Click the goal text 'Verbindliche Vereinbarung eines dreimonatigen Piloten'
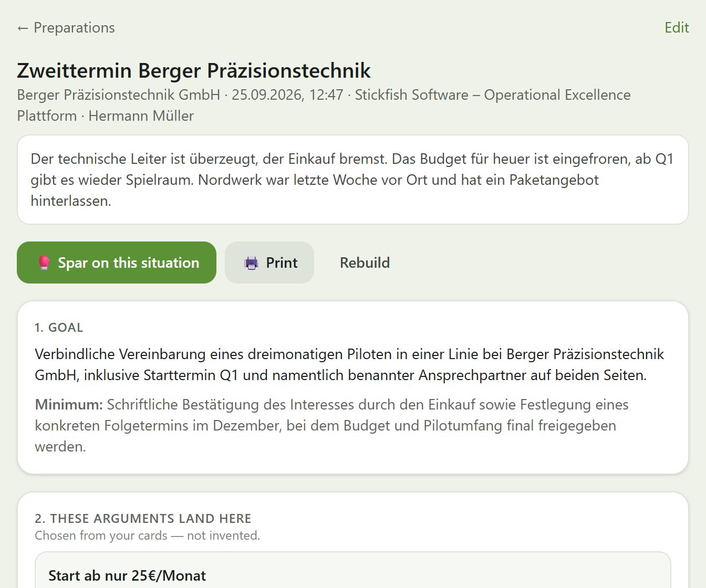The height and width of the screenshot is (588, 706). [350, 364]
